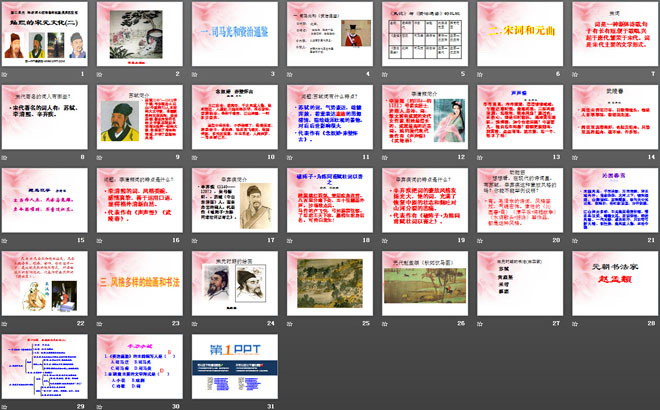Click the transition star icon under slide 13
This screenshot has height=410, width=660.
[480, 157]
